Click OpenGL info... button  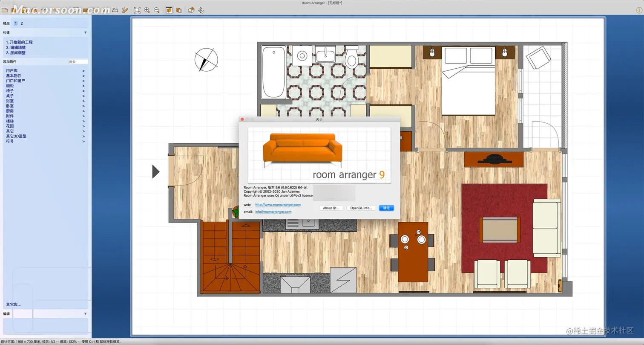(x=361, y=208)
